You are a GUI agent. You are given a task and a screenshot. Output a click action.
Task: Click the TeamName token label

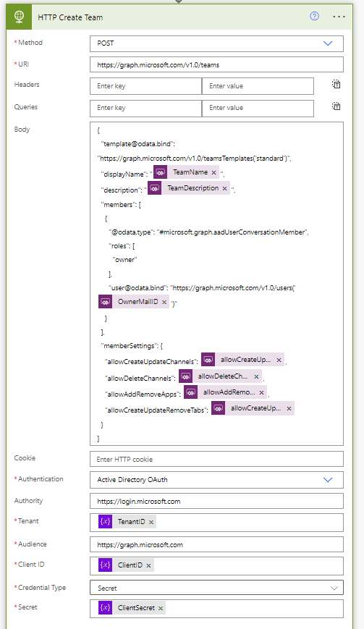(190, 172)
